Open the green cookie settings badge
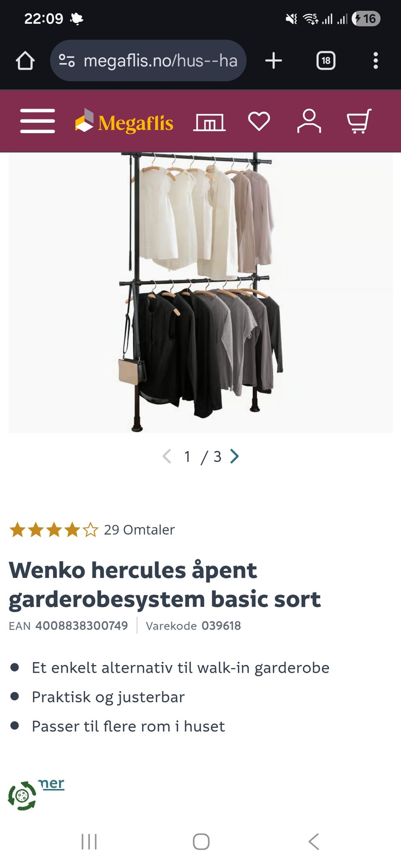Image resolution: width=401 pixels, height=868 pixels. pos(22,796)
